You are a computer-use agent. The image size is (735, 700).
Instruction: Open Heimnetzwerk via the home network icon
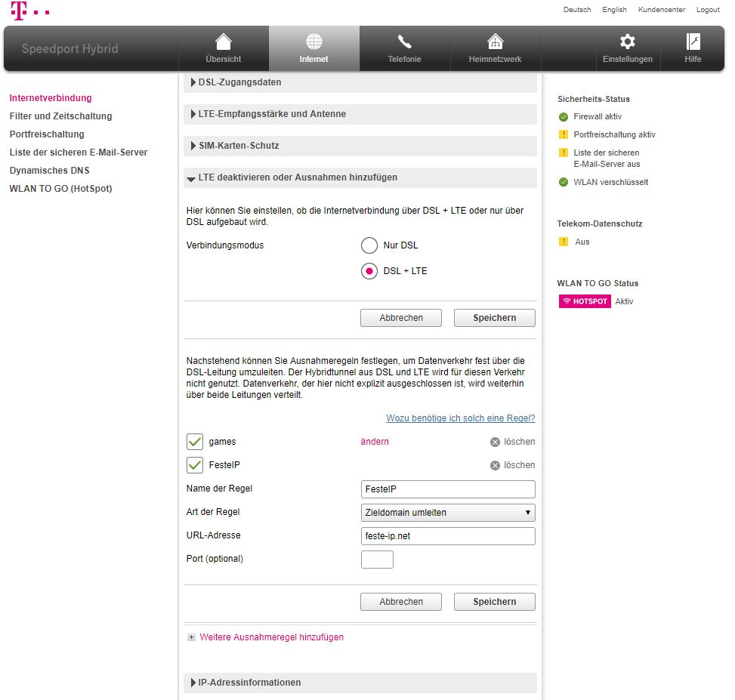[495, 42]
